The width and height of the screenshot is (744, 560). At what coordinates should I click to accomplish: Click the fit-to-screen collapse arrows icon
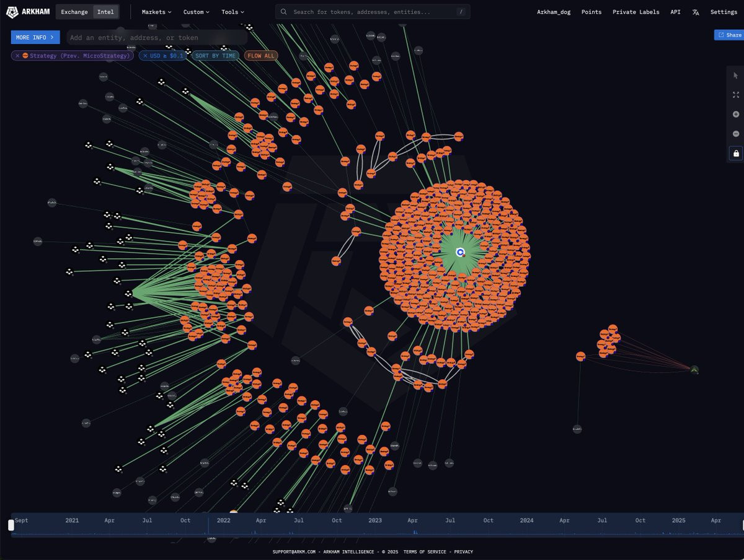[x=736, y=95]
